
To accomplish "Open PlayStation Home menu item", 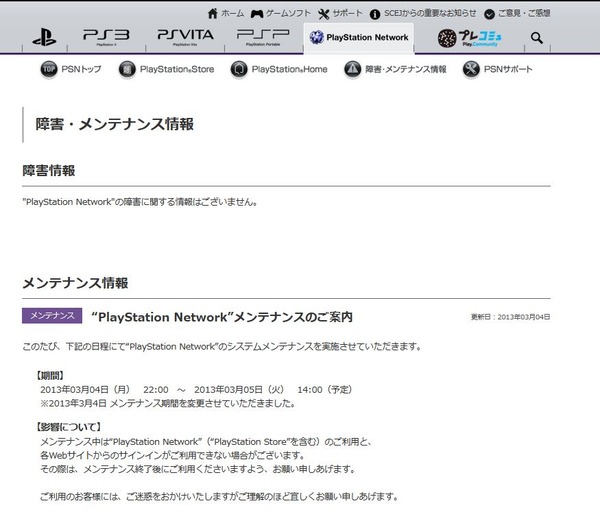I will click(x=289, y=69).
